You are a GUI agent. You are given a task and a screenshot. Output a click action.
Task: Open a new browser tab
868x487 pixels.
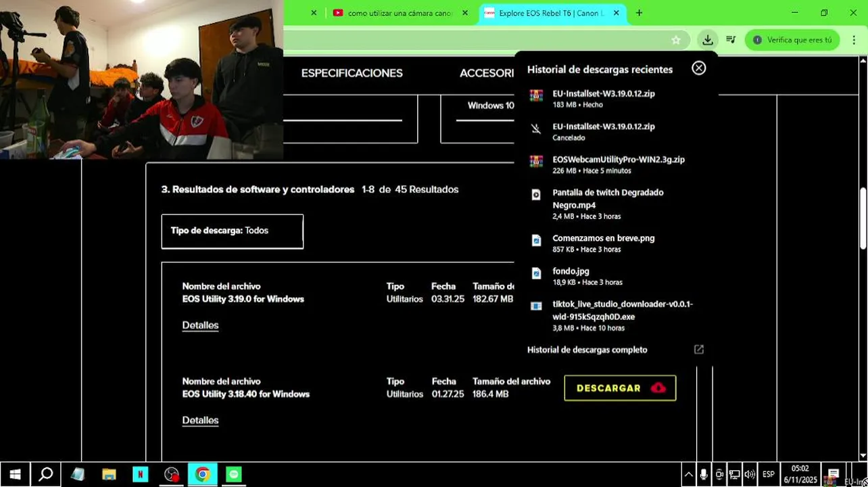[639, 13]
